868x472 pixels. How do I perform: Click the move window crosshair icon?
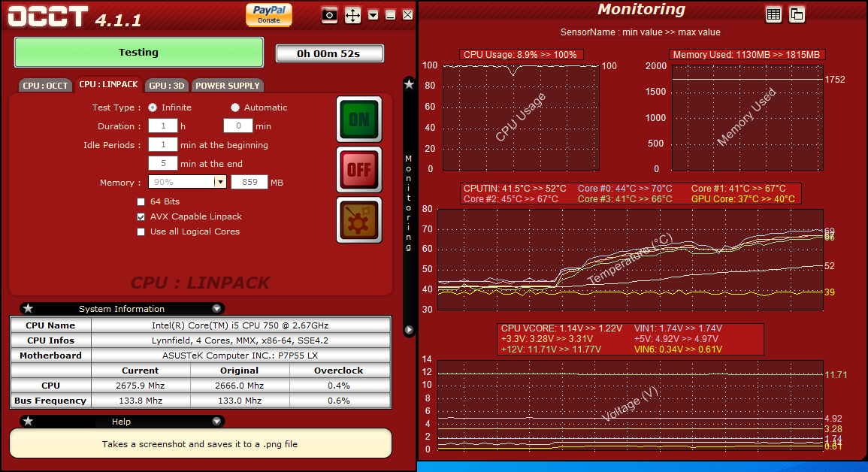pos(352,15)
